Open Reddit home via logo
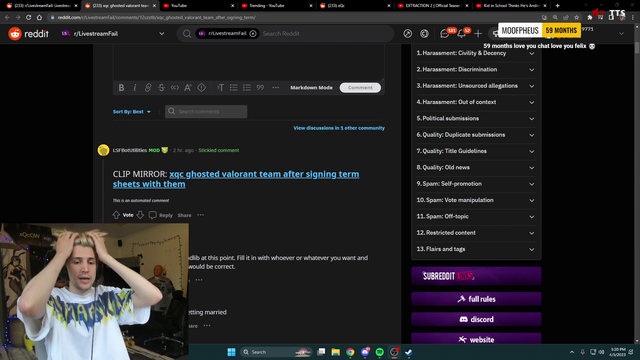Image resolution: width=640 pixels, height=360 pixels. pos(29,33)
